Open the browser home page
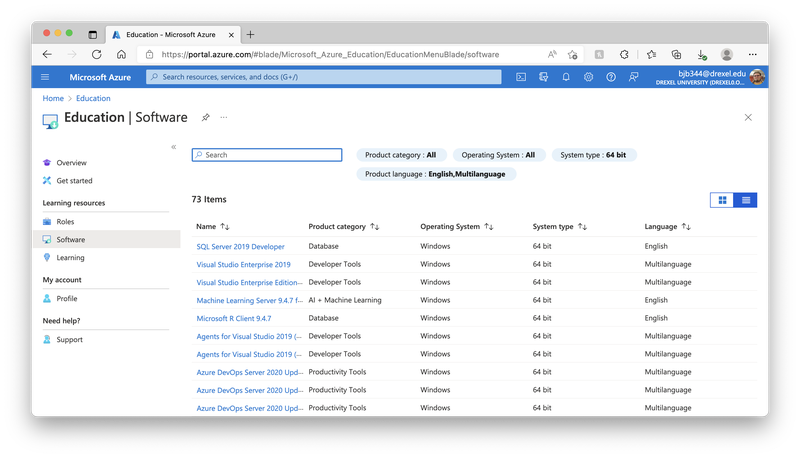This screenshot has height=458, width=800. click(121, 55)
